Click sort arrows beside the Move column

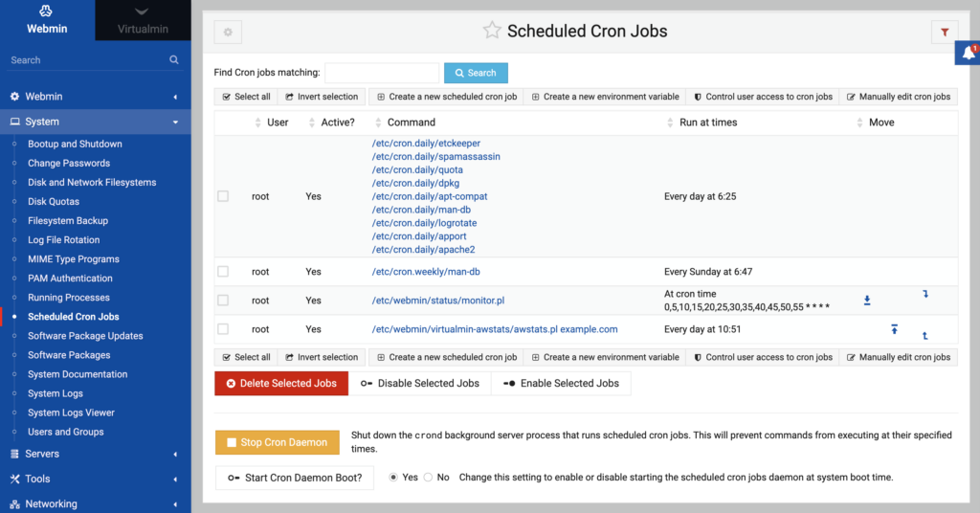click(859, 123)
